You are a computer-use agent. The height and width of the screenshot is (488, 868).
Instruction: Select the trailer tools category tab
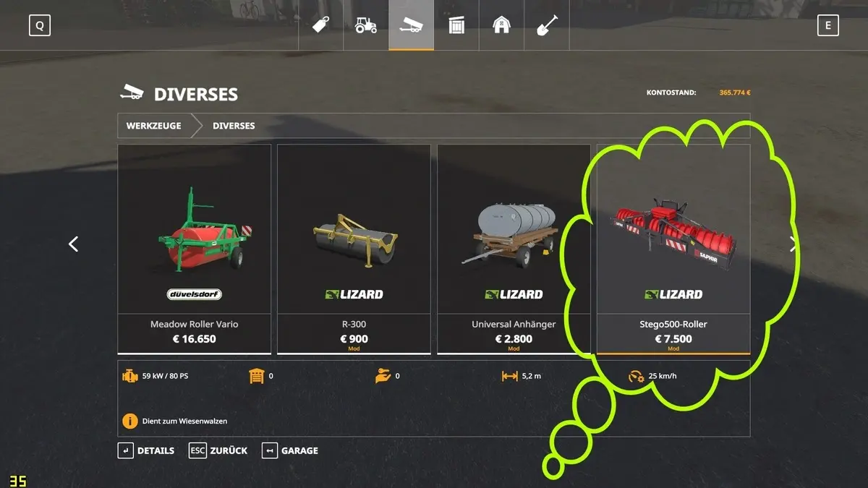[x=411, y=25]
